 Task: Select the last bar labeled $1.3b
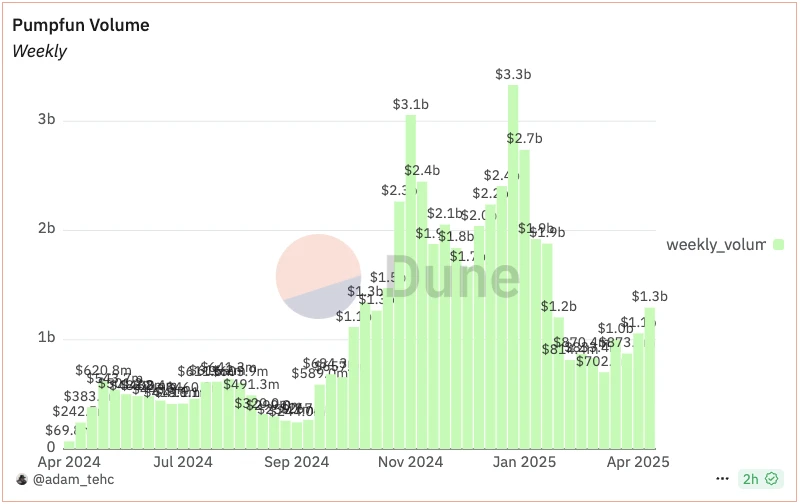(650, 380)
